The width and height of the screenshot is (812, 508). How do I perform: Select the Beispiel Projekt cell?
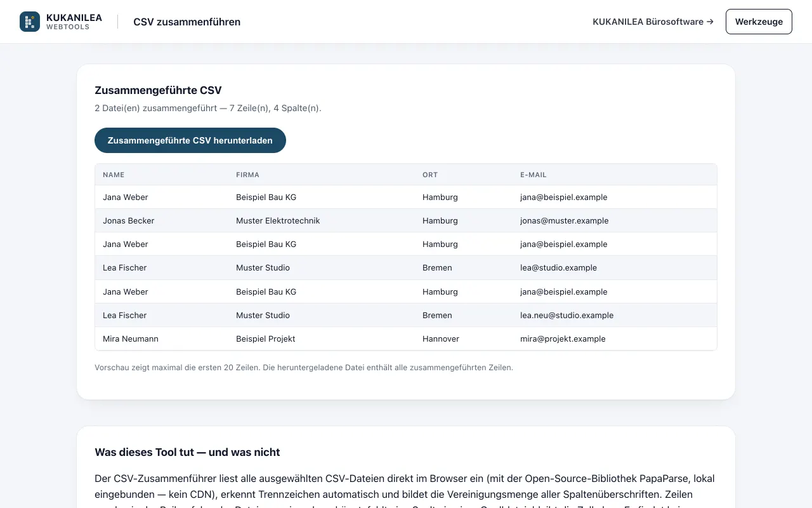[266, 338]
